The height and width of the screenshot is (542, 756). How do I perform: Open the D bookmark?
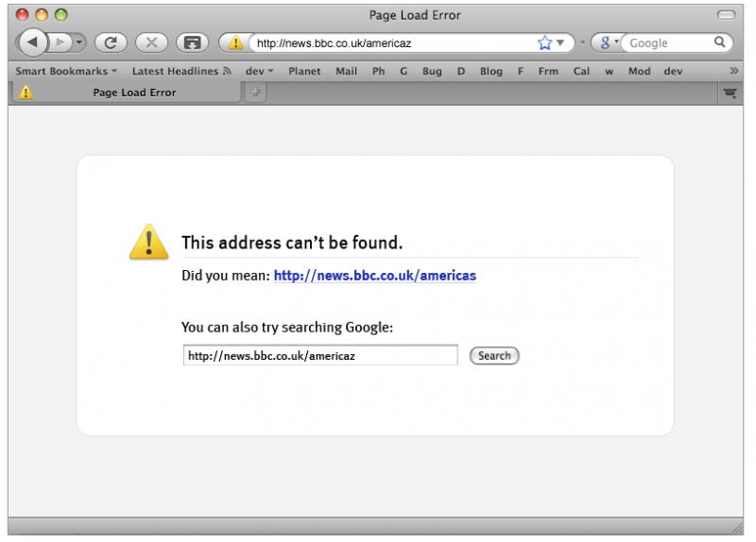[x=461, y=72]
